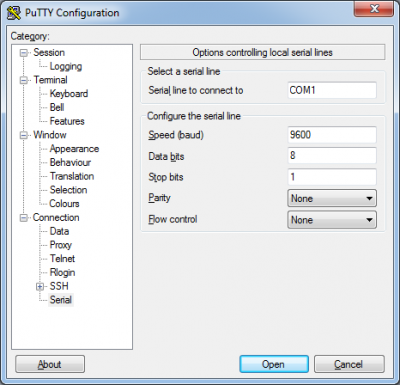Open Telnet settings category
This screenshot has width=400, height=385.
62,258
